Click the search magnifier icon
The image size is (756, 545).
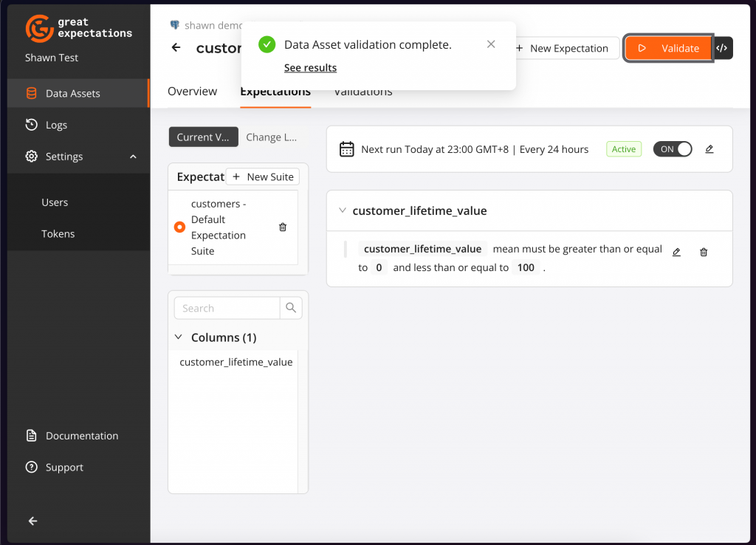pyautogui.click(x=291, y=308)
